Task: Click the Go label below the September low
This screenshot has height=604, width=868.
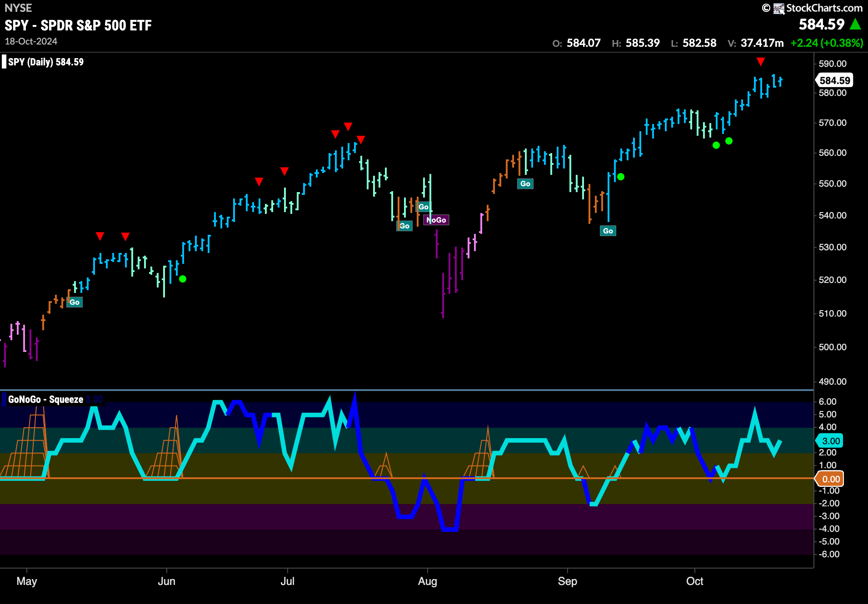Action: pyautogui.click(x=608, y=231)
